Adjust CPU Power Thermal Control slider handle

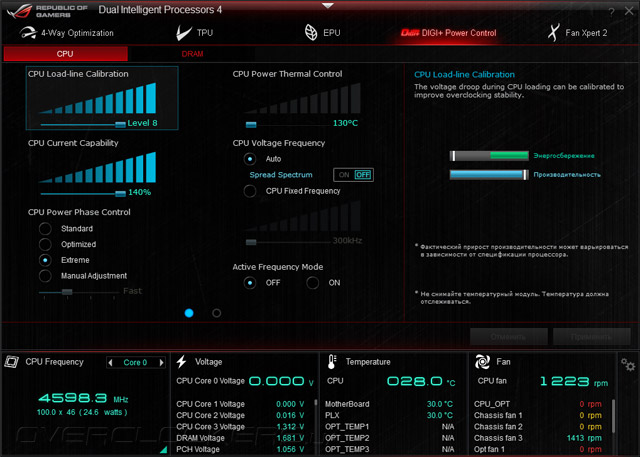(x=251, y=124)
